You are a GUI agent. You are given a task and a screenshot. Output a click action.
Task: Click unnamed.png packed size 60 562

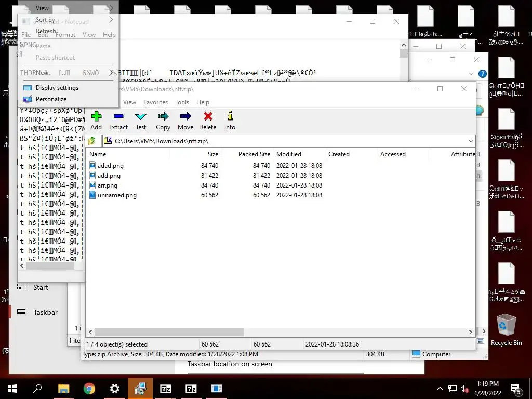click(262, 195)
